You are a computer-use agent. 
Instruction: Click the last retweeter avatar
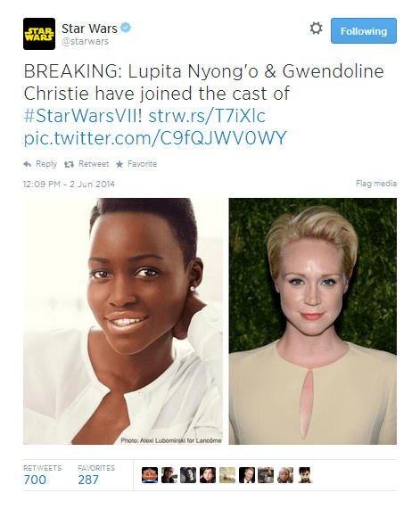pos(305,475)
